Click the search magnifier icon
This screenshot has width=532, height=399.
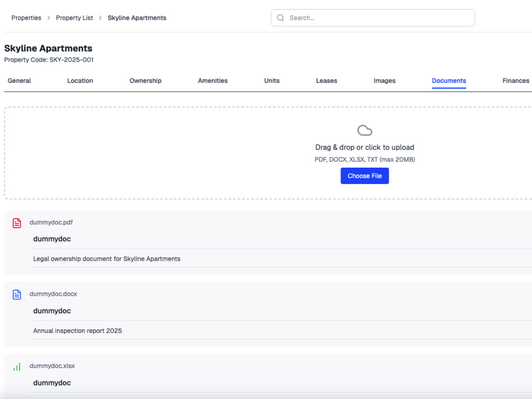pos(280,18)
